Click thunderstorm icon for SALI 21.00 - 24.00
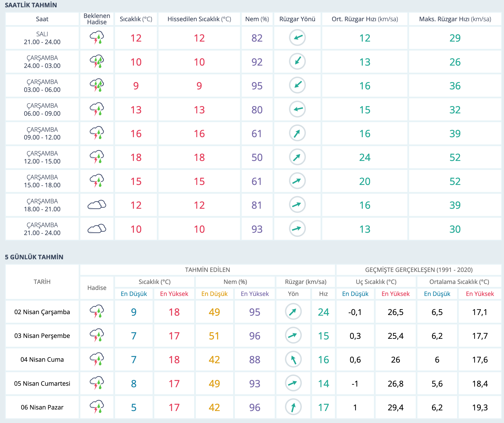 pos(97,38)
